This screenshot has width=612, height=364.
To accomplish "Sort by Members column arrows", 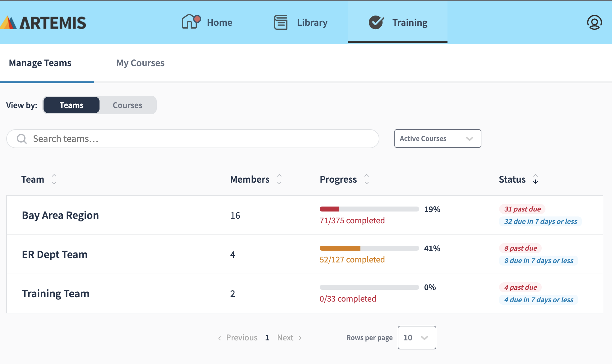I will (279, 179).
